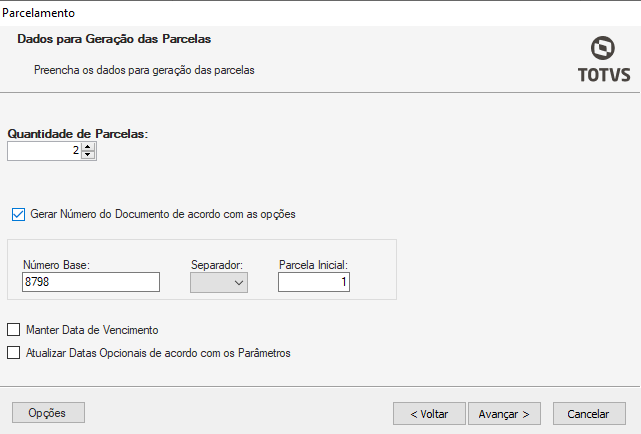Uncheck Gerar Número do Documento checkbox
641x434 pixels.
17,214
